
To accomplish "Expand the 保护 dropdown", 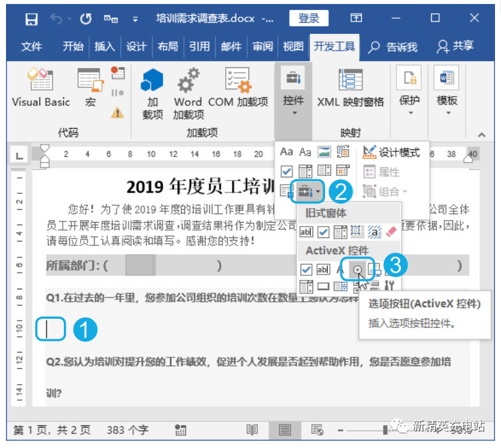I will coord(409,91).
